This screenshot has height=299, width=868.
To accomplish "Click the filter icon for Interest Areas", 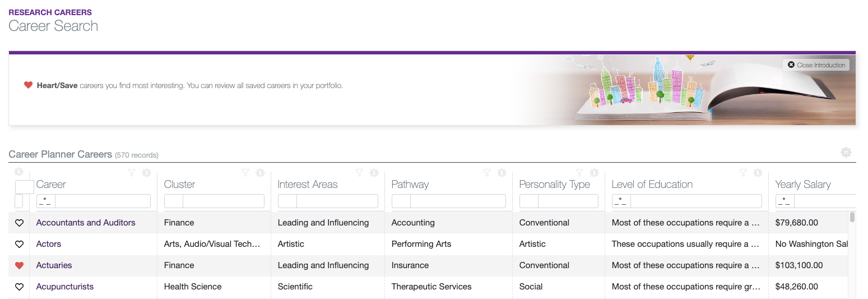I will (x=360, y=173).
